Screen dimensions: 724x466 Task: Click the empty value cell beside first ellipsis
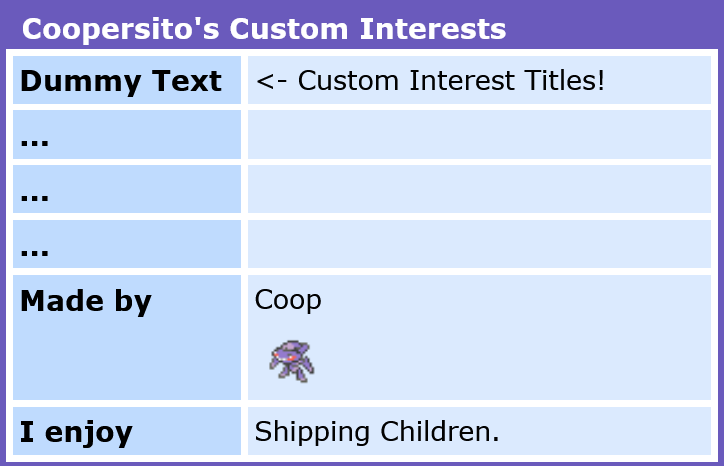click(x=479, y=134)
